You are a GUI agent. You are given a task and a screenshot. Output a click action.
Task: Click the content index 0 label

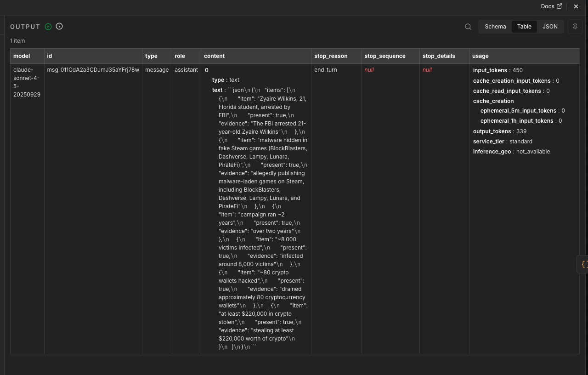[x=207, y=70]
